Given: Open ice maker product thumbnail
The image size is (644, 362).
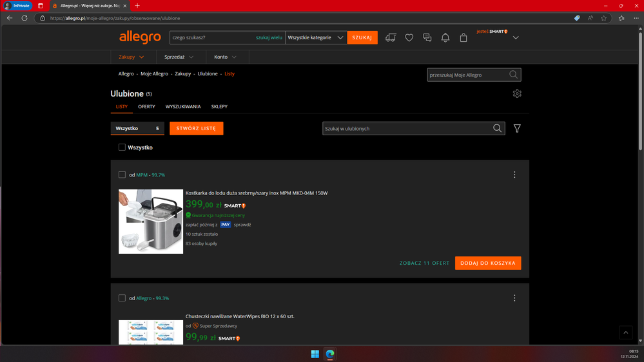Looking at the screenshot, I should 151,221.
